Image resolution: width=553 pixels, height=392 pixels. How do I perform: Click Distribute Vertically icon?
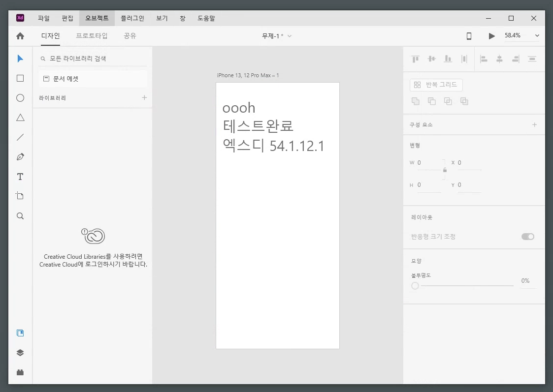click(x=532, y=59)
